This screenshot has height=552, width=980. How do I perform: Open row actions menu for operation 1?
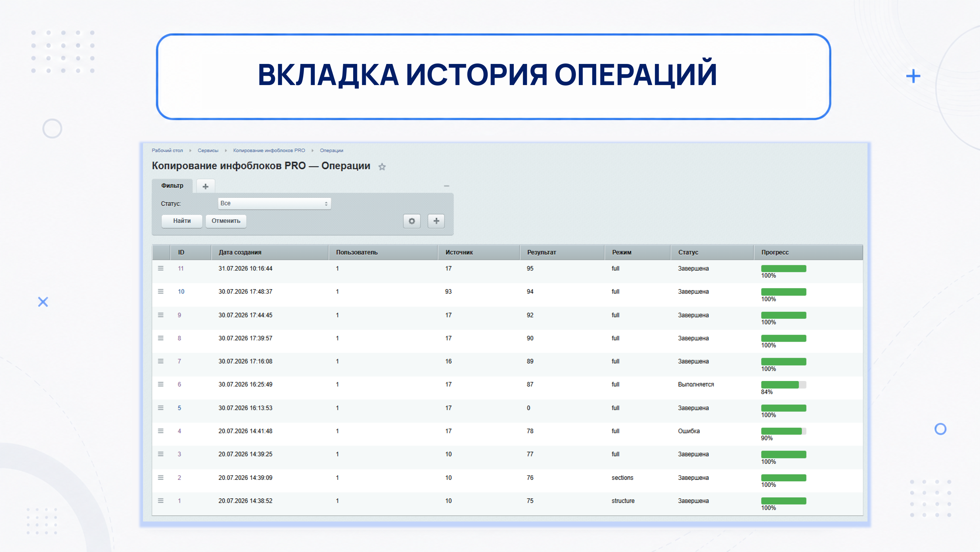point(161,501)
